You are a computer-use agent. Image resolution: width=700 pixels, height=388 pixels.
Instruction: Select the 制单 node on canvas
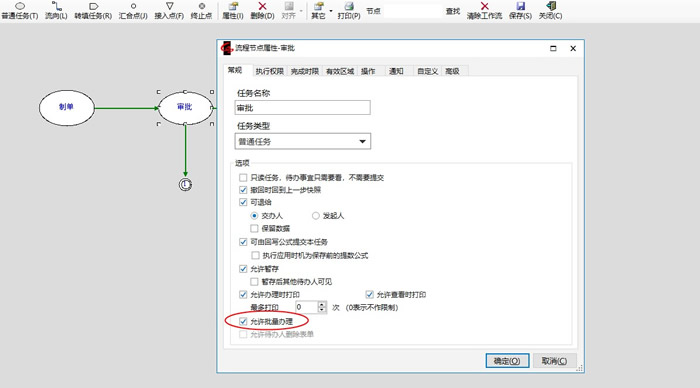(67, 108)
